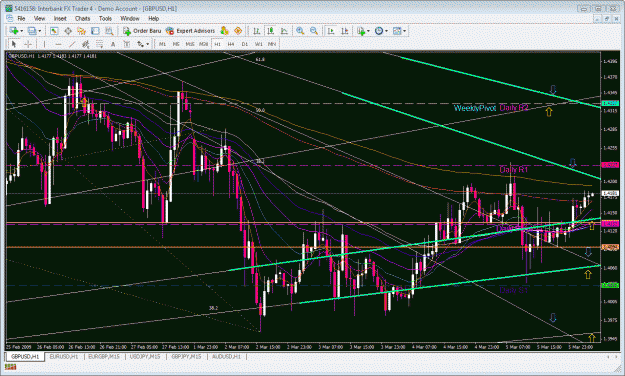Open the Insert menu
The image size is (625, 376).
[60, 18]
